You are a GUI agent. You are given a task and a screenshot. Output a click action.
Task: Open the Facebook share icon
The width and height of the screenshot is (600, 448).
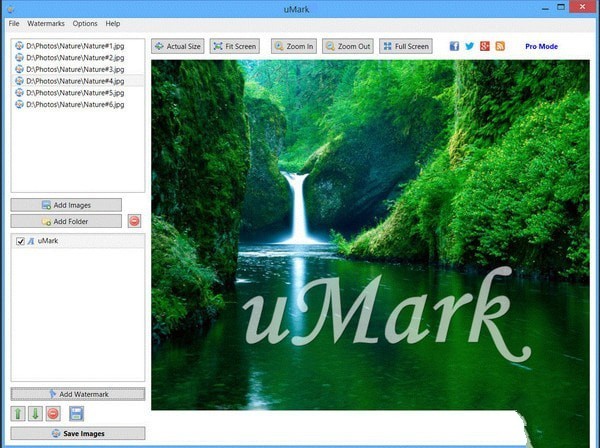coord(454,46)
